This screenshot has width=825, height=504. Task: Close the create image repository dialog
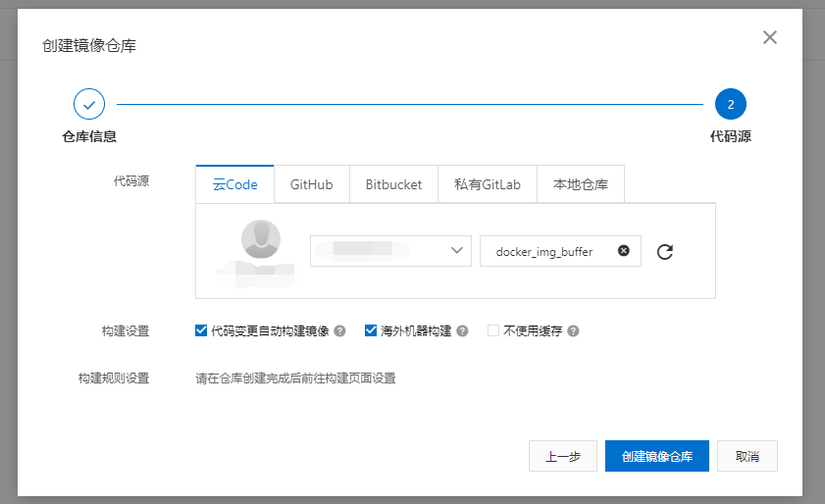770,37
